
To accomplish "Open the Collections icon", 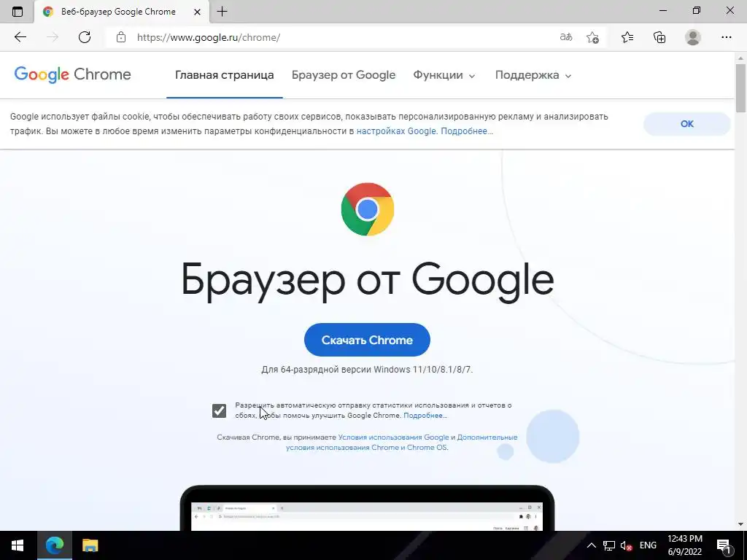I will tap(659, 37).
